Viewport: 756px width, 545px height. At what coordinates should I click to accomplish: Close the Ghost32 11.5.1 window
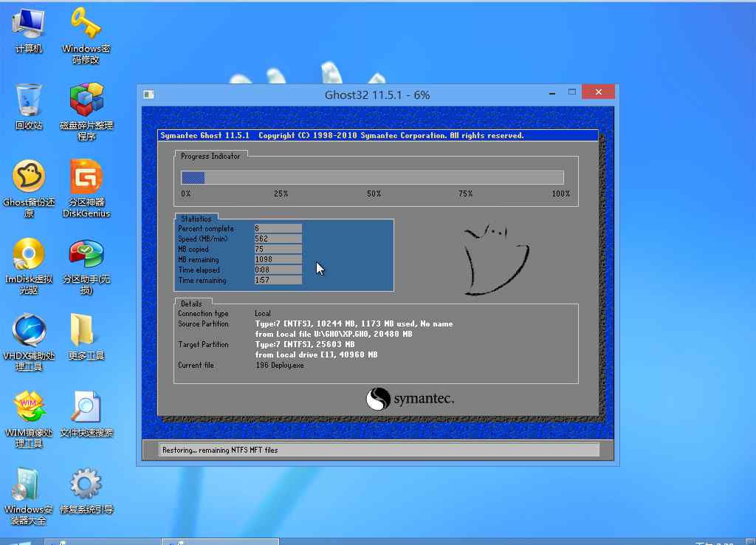pyautogui.click(x=598, y=92)
